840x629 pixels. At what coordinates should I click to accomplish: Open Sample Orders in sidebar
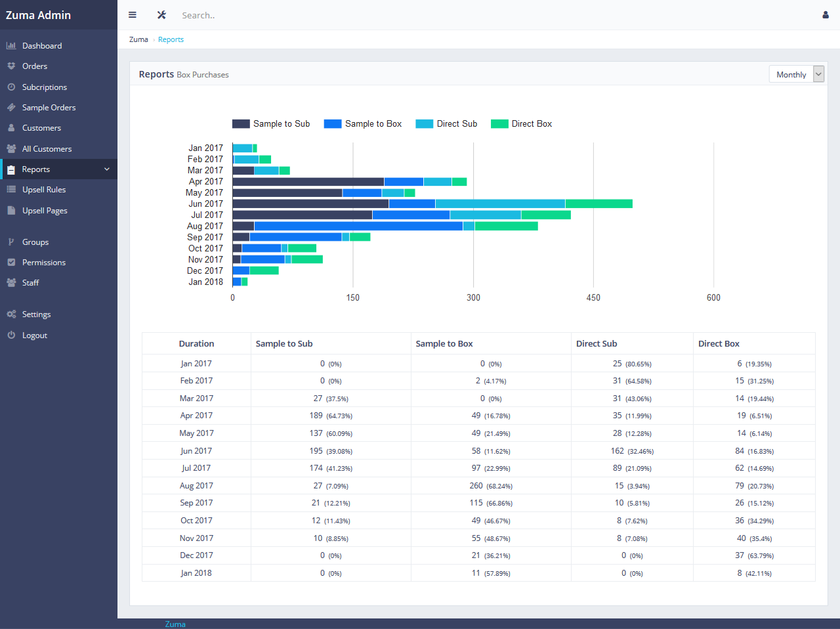click(49, 108)
